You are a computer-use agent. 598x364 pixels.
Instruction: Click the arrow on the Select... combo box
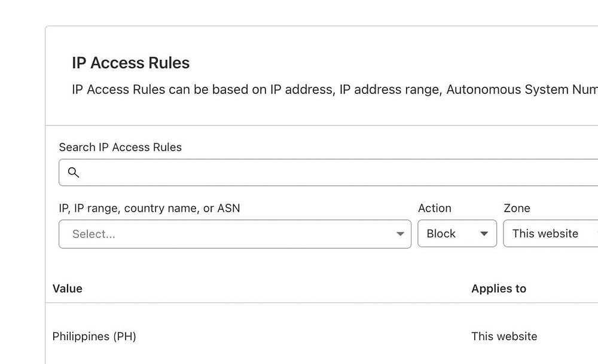[x=400, y=234]
